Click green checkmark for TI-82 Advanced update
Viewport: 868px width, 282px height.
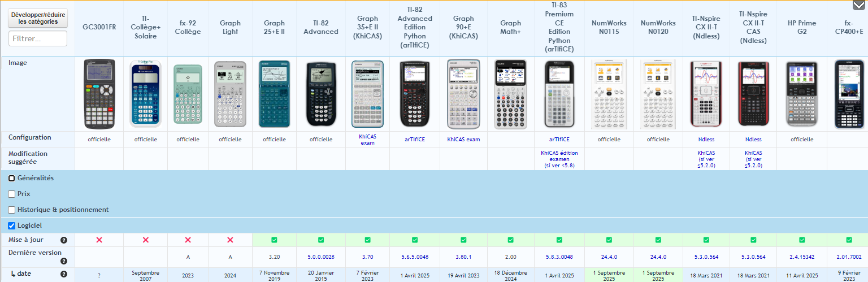click(321, 240)
